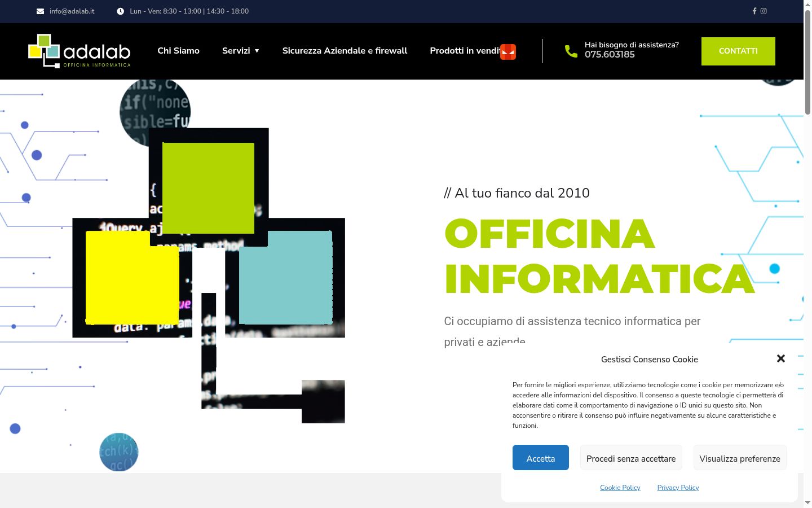The height and width of the screenshot is (508, 812).
Task: Close the cookie consent dialog
Action: (x=781, y=358)
